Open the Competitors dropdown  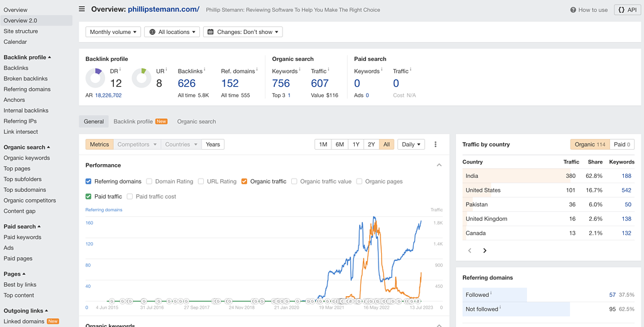point(136,144)
